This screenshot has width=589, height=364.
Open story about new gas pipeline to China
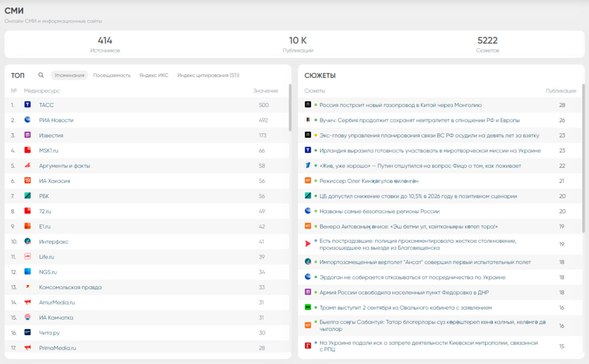pyautogui.click(x=400, y=105)
